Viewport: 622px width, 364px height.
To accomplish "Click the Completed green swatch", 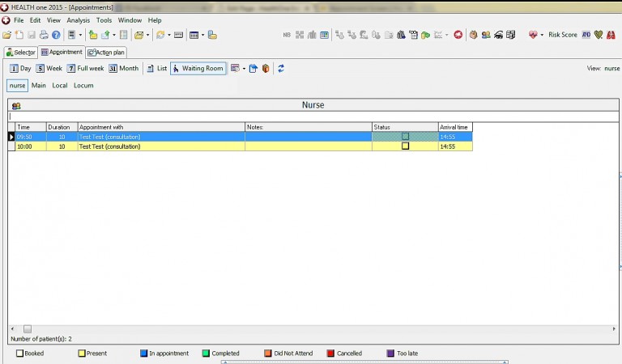I will (x=206, y=353).
